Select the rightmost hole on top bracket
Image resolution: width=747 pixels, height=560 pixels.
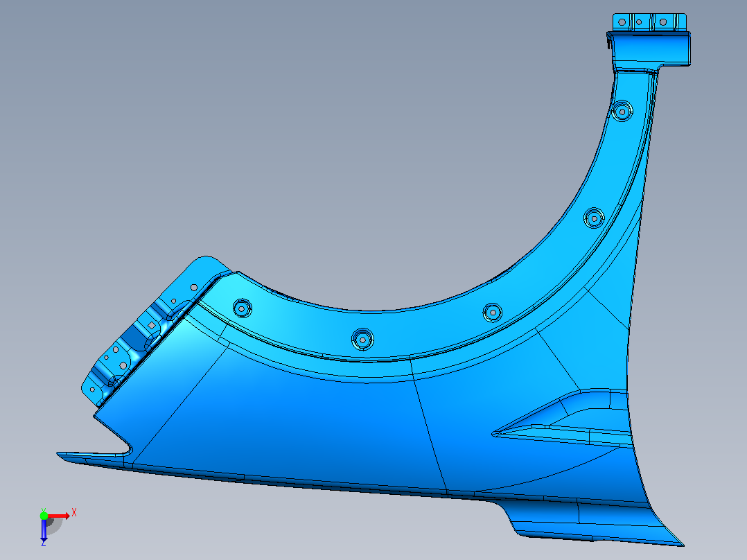[662, 22]
